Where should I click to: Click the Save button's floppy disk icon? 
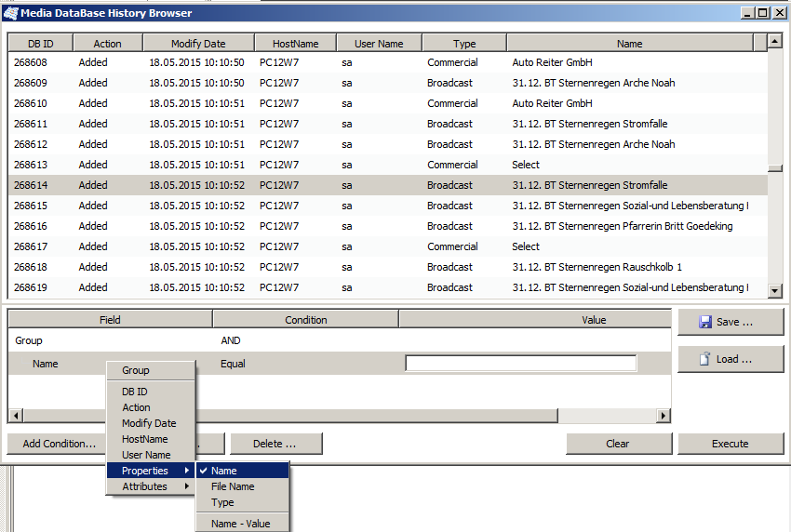(x=705, y=322)
